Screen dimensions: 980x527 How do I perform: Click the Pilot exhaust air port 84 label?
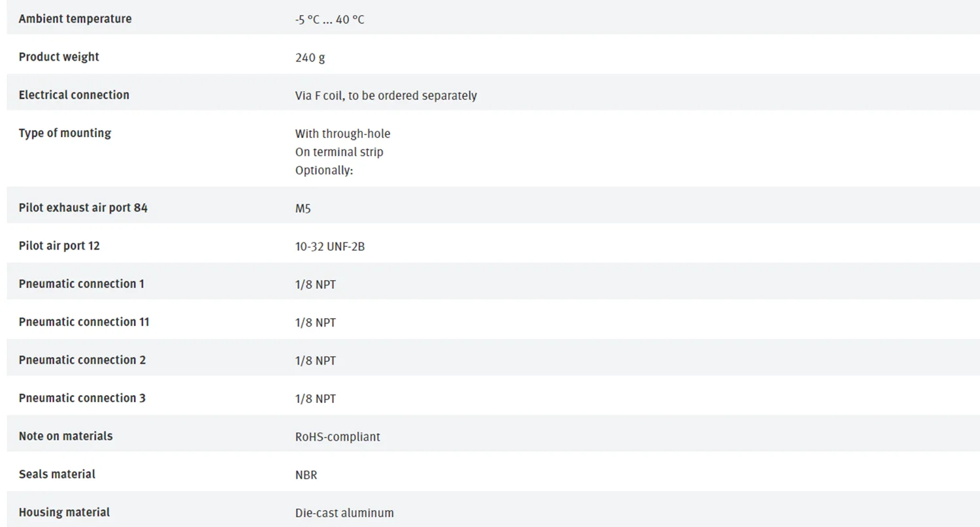[x=83, y=208]
